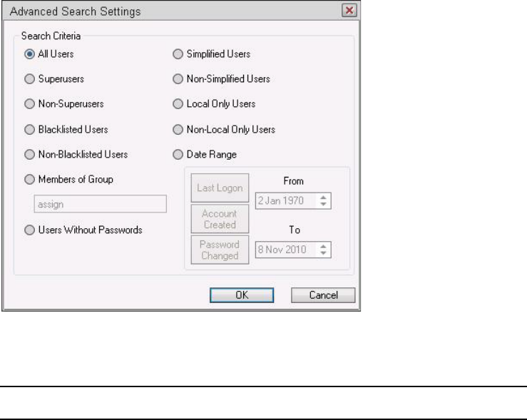This screenshot has height=420, width=527.
Task: Select the All Users radio button
Action: point(29,53)
